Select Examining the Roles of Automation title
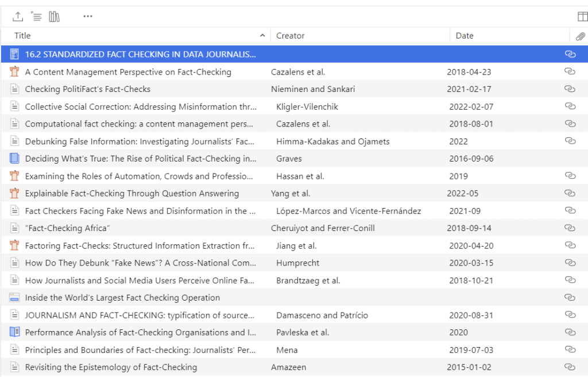588x377 pixels. click(139, 176)
